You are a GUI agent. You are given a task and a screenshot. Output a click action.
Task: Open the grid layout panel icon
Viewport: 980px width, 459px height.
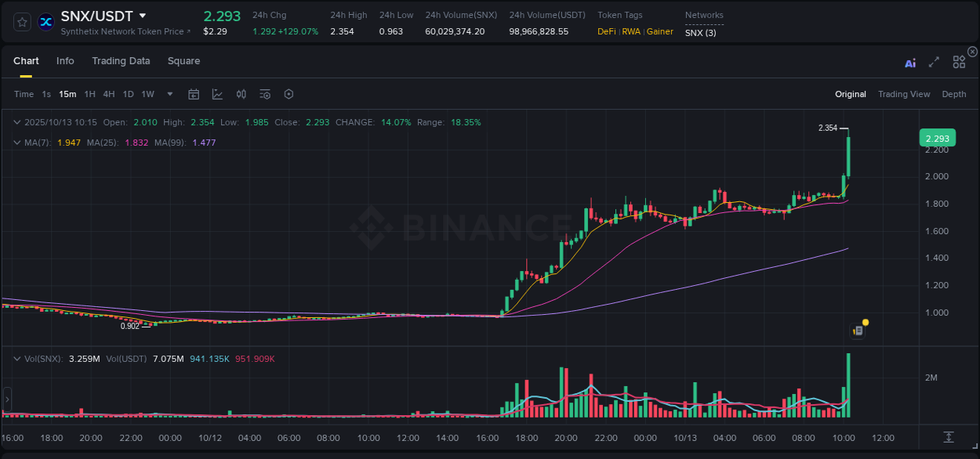(x=958, y=63)
